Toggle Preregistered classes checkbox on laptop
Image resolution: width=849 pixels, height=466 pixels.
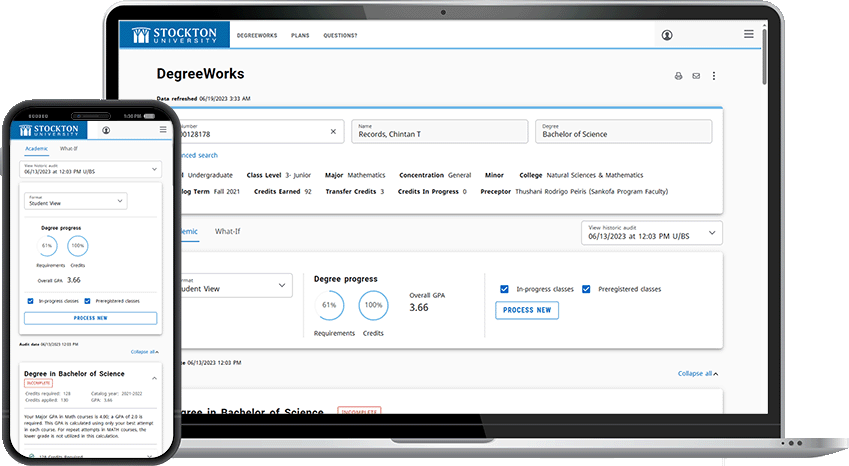[586, 289]
